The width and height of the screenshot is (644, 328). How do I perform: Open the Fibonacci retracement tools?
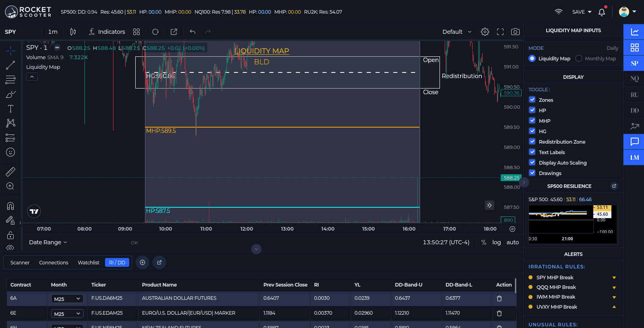10,80
